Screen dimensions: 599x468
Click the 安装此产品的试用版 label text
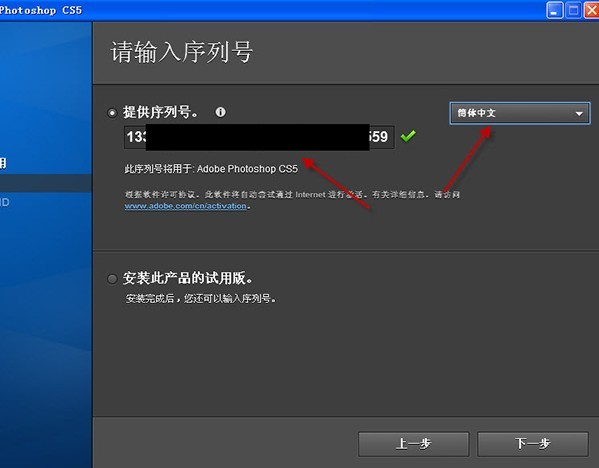pos(188,278)
